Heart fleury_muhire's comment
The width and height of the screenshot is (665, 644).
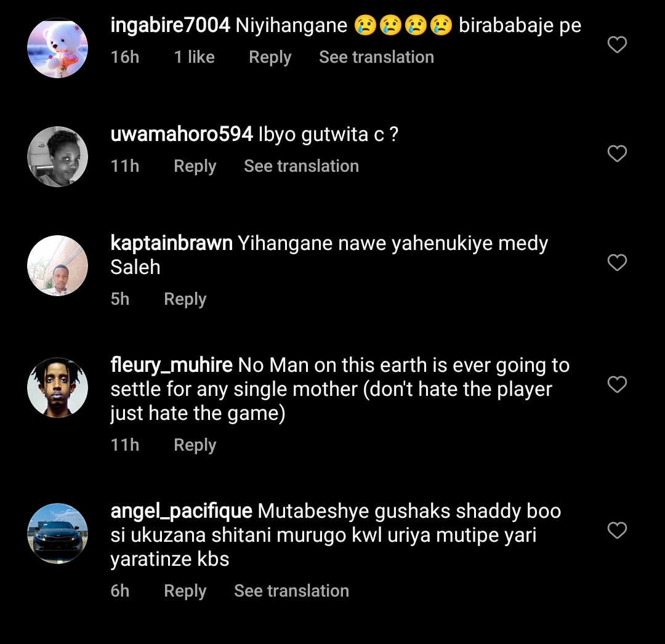coord(617,385)
